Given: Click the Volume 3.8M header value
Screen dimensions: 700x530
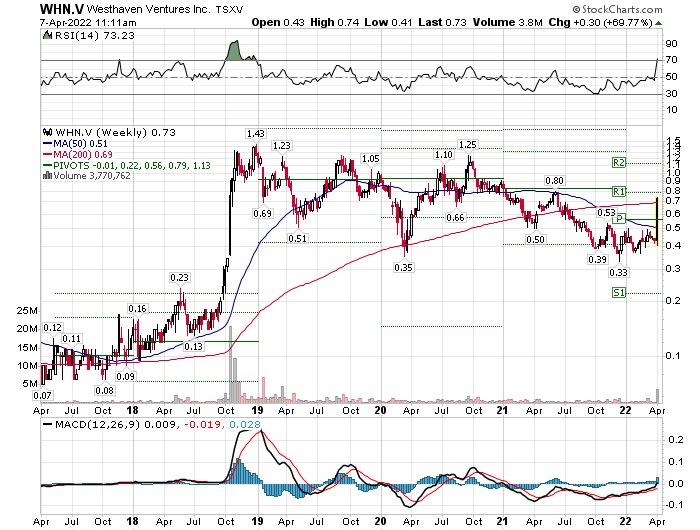Looking at the screenshot, I should [508, 22].
